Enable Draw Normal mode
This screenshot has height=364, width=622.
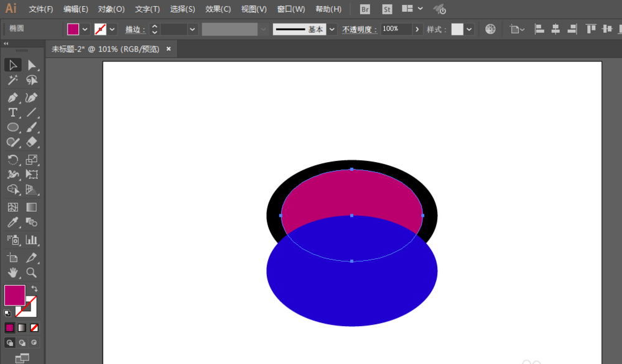(9, 343)
